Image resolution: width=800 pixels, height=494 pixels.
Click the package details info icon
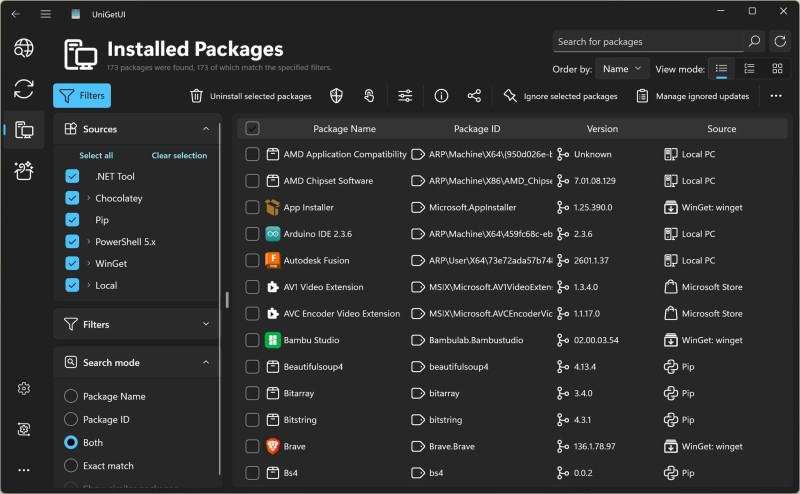point(441,96)
